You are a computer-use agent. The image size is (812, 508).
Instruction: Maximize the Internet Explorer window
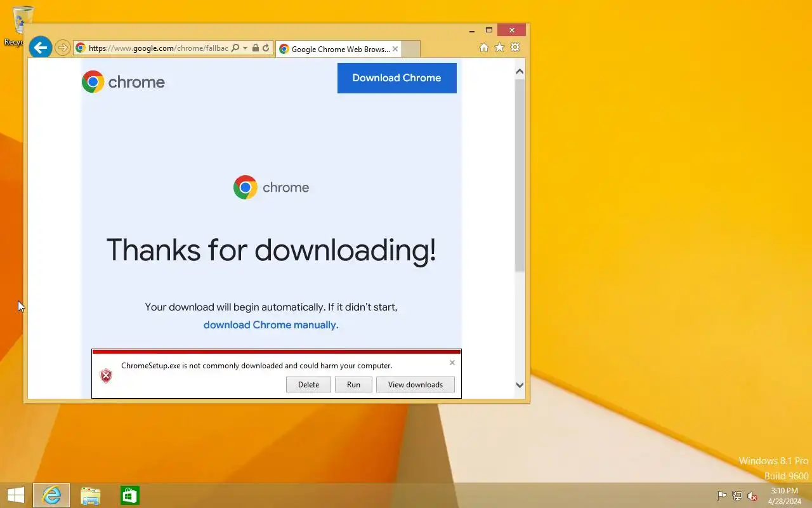point(489,30)
